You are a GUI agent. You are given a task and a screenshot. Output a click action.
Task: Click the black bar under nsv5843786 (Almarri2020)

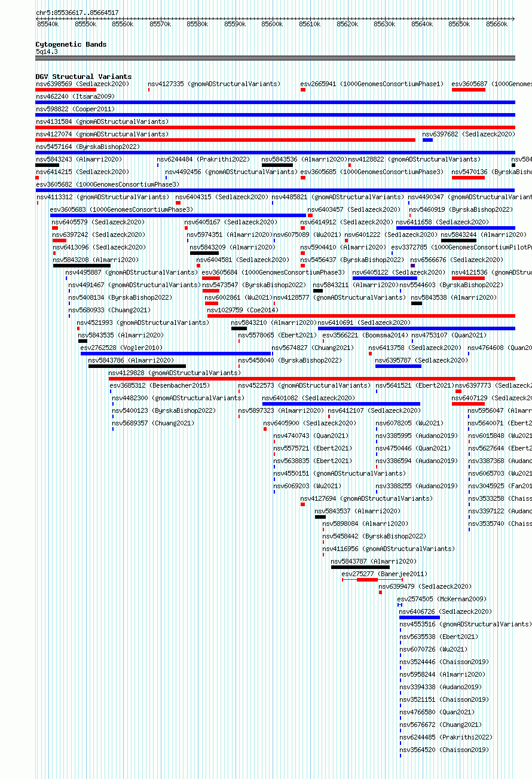pos(137,366)
